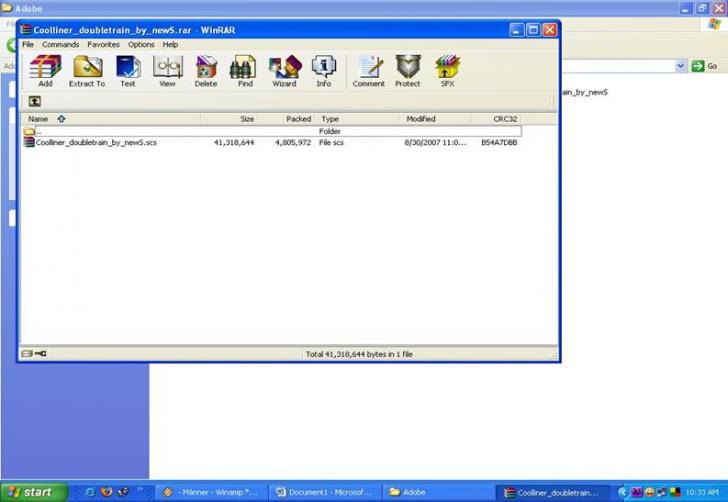Viewport: 728px width, 502px height.
Task: Open the Favorites menu
Action: click(103, 45)
